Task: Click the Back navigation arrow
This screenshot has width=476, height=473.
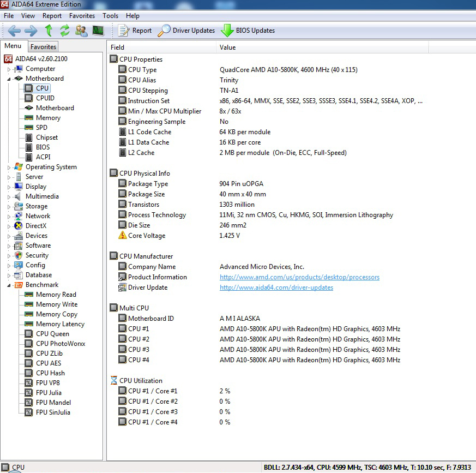Action: [x=14, y=31]
